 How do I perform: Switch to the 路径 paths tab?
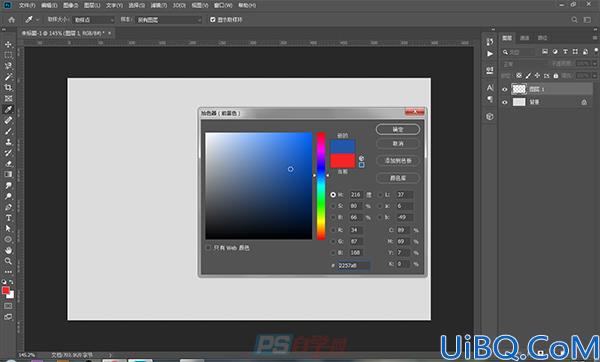pyautogui.click(x=542, y=38)
